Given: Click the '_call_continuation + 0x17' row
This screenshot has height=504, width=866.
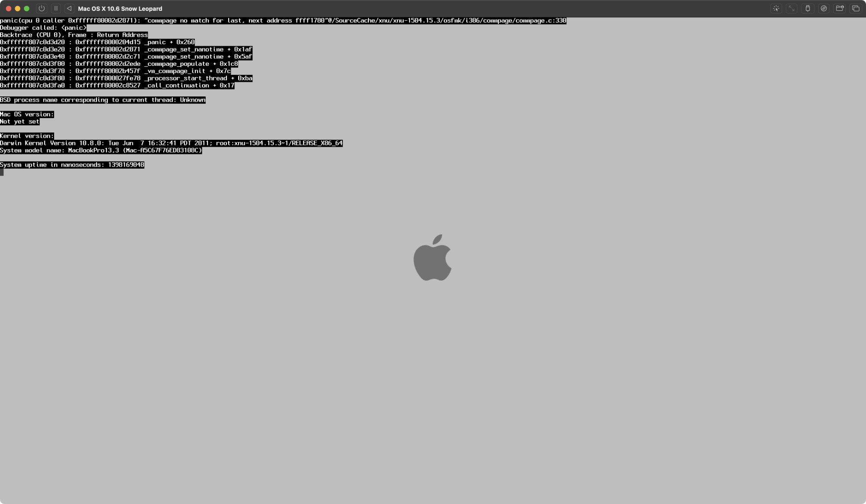Looking at the screenshot, I should point(117,85).
